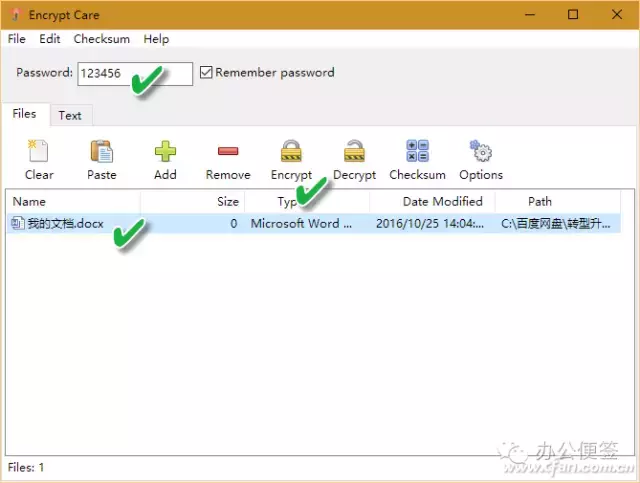Viewport: 640px width, 483px height.
Task: Sort by Path column header
Action: point(558,201)
